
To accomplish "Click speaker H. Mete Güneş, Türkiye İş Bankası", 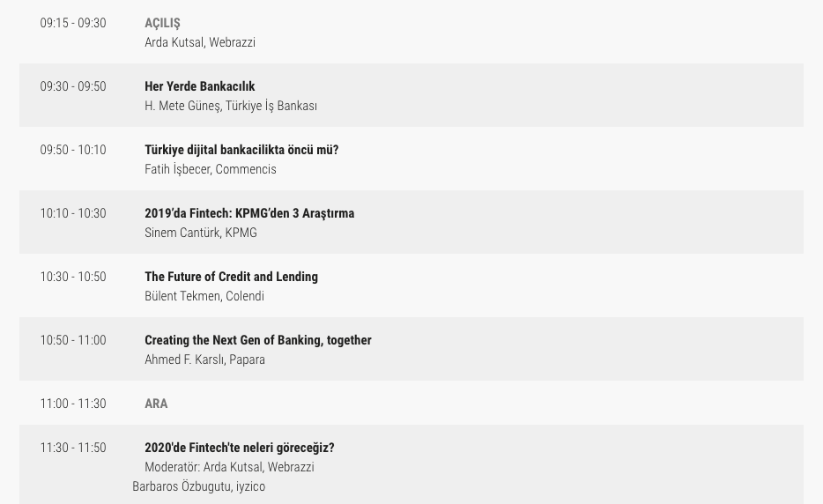I will tap(231, 106).
